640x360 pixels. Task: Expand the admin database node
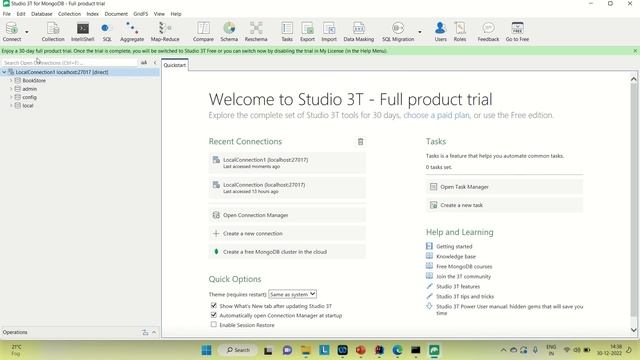pyautogui.click(x=11, y=89)
